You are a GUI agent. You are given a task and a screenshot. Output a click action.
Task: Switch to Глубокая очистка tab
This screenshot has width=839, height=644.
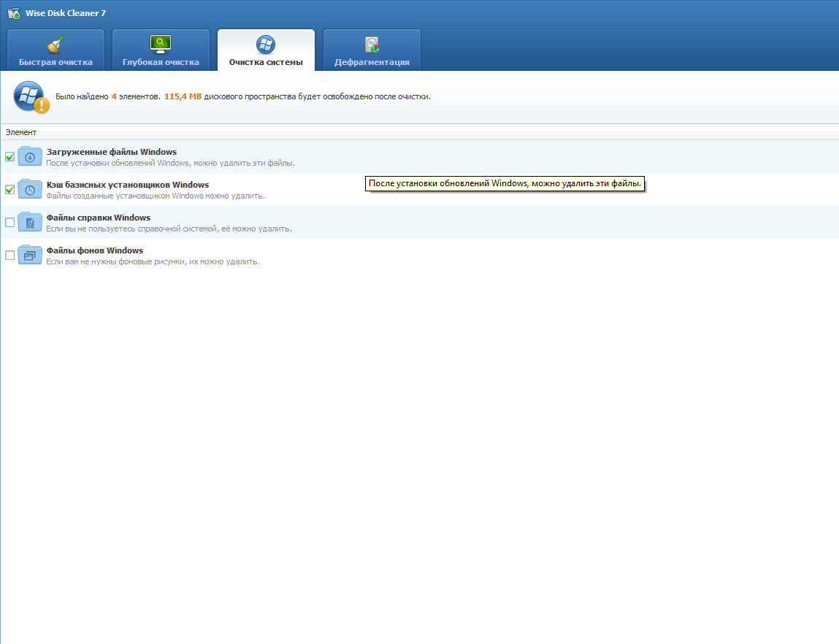161,50
